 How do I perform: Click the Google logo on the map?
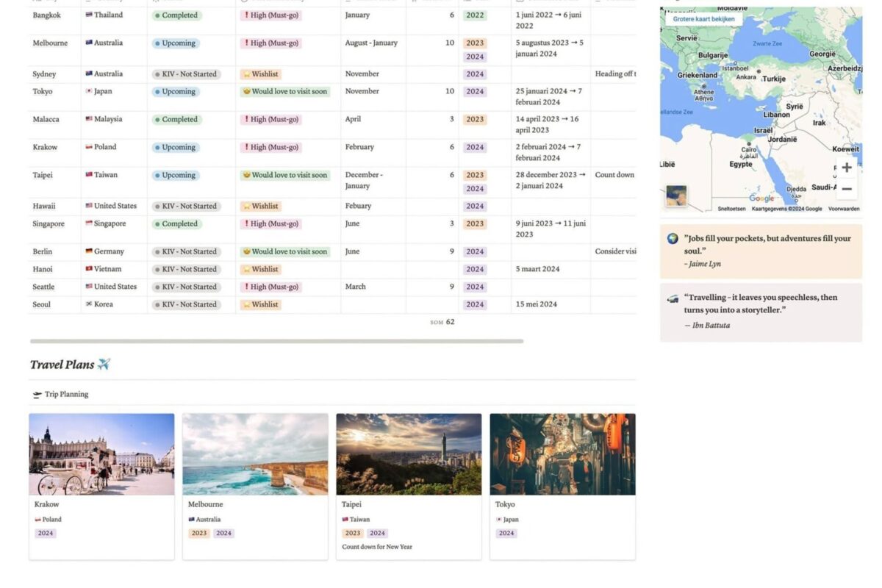[x=761, y=198]
